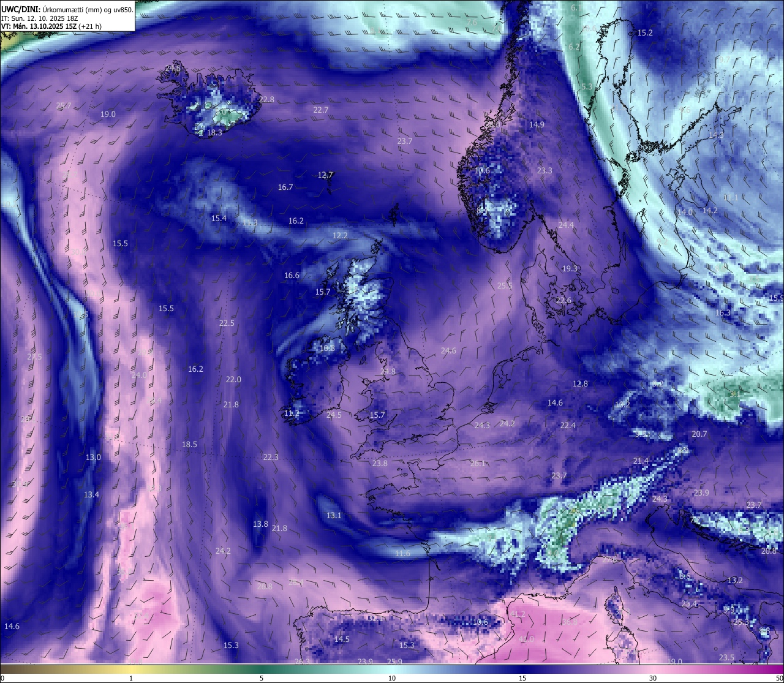Viewport: 784px width, 683px height.
Task: Click the 18.5 value label
Action: point(189,444)
